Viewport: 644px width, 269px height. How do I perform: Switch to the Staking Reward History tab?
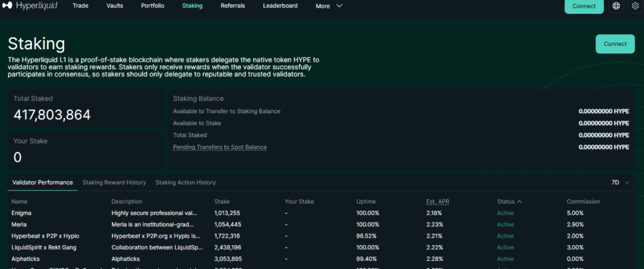pyautogui.click(x=114, y=182)
